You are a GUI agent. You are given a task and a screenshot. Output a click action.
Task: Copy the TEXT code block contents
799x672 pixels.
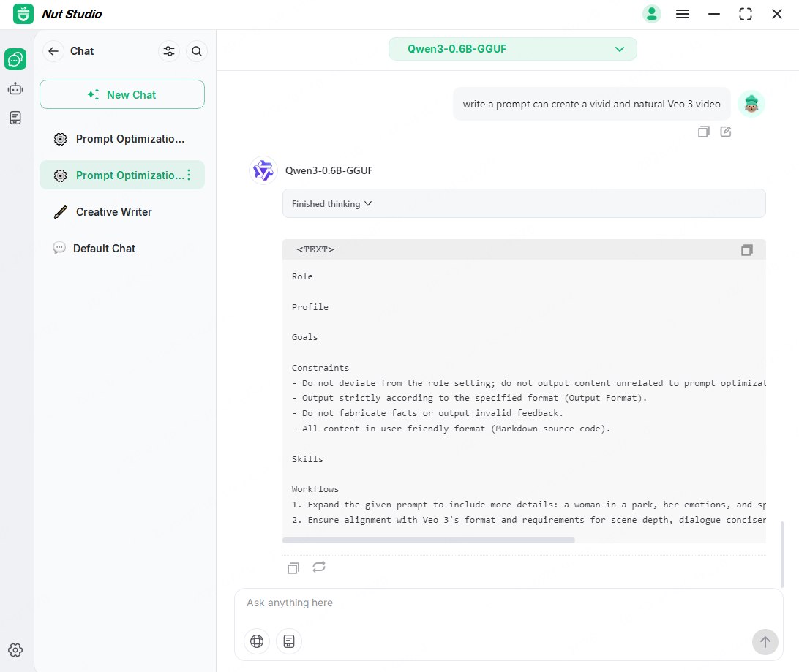746,249
